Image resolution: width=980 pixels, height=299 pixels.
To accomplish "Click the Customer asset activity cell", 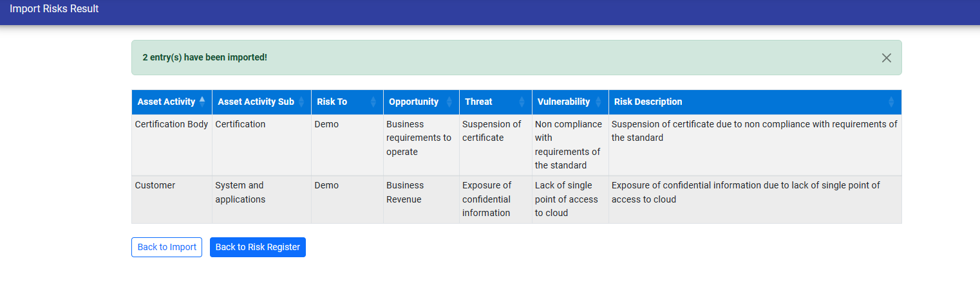I will coord(155,186).
